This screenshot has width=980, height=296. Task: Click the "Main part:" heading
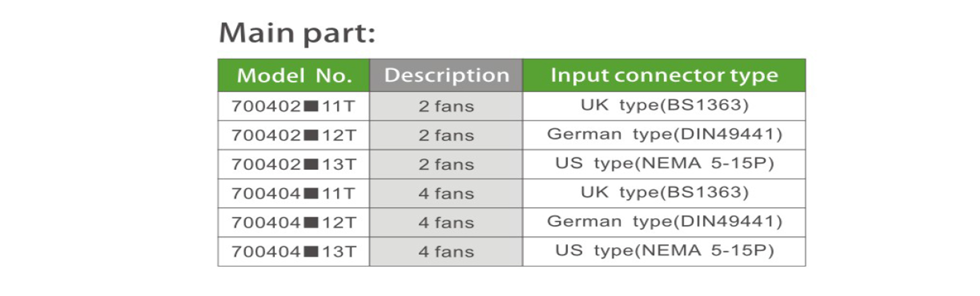tap(297, 33)
